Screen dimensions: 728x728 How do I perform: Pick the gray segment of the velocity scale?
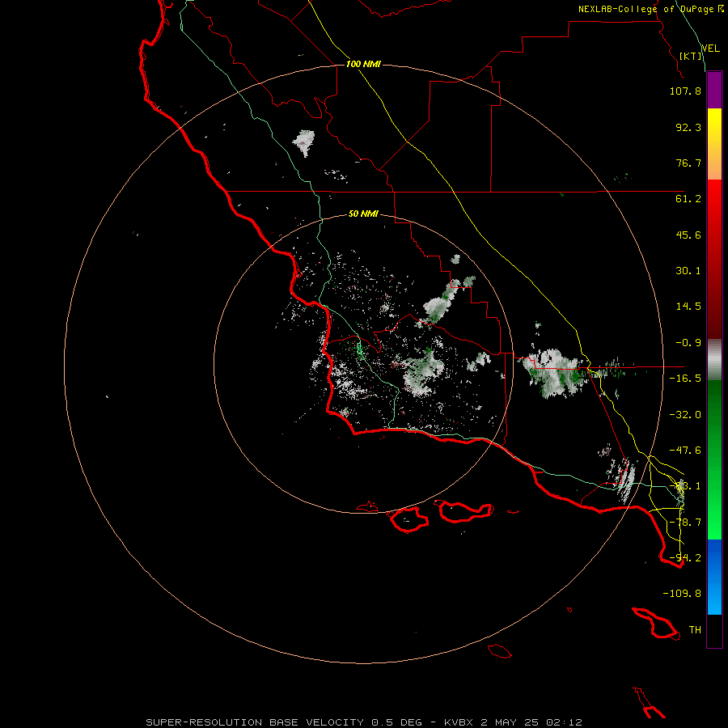[714, 360]
